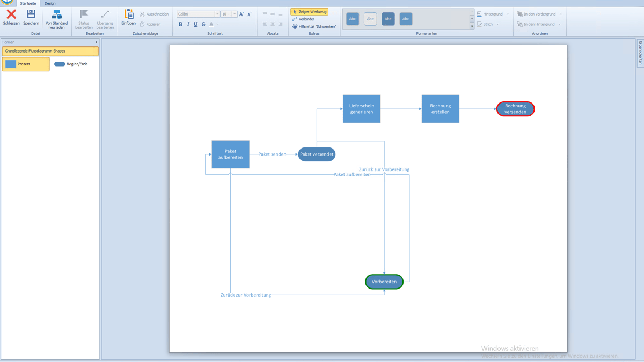
Task: Open the Calibri font name dropdown
Action: [217, 14]
